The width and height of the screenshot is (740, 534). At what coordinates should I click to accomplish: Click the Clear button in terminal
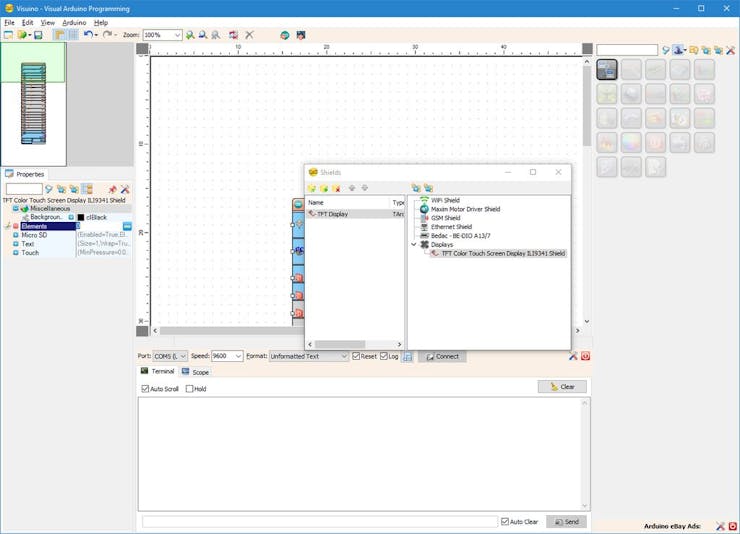coord(562,387)
